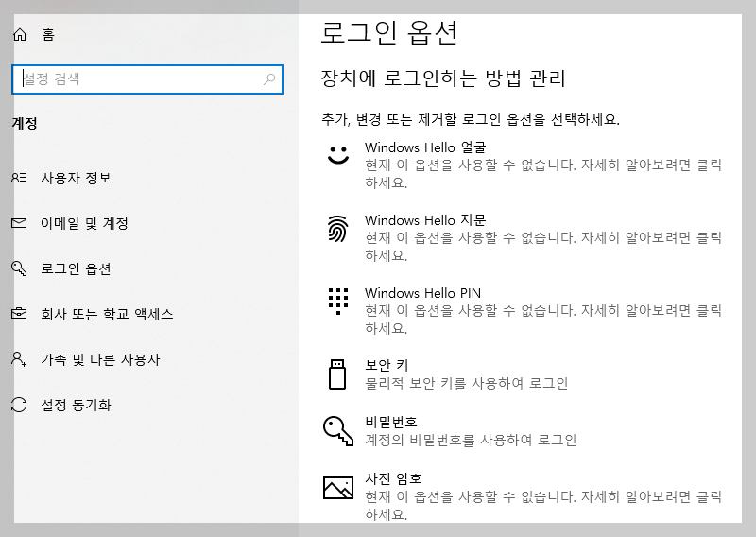Image resolution: width=756 pixels, height=537 pixels.
Task: Click 계정의 비밀번호를 사용하여 로그인 description
Action: pos(471,440)
